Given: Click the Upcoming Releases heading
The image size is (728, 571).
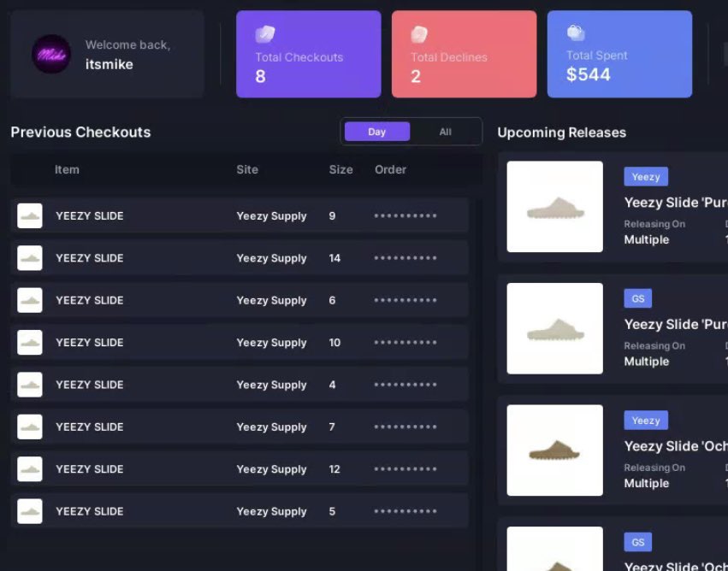Looking at the screenshot, I should (562, 132).
